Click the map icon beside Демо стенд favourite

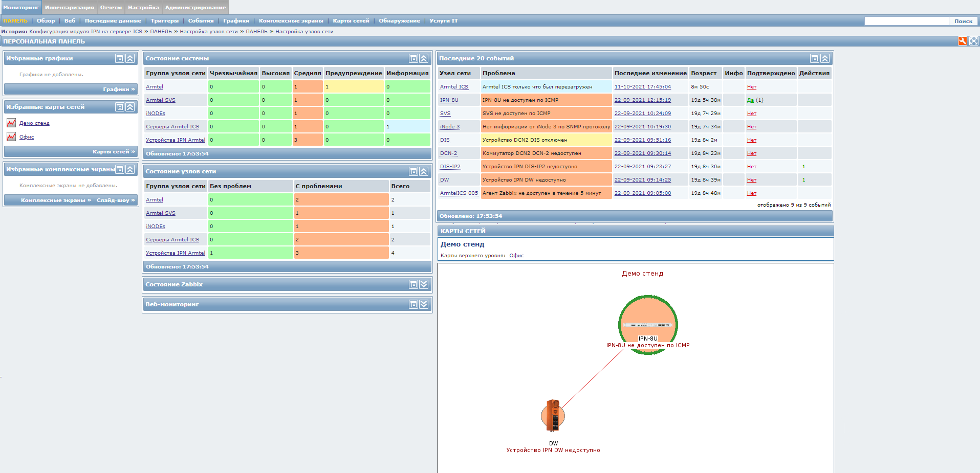coord(11,123)
